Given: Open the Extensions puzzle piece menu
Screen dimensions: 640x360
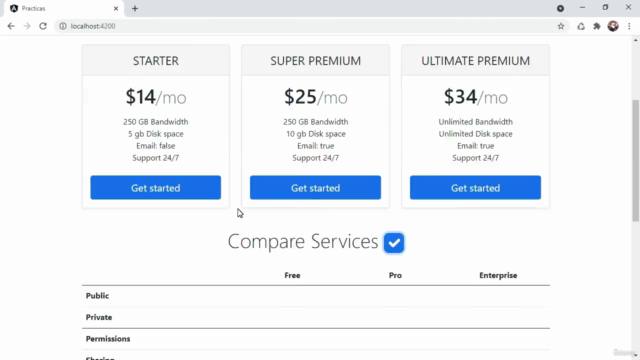Looking at the screenshot, I should pyautogui.click(x=597, y=26).
